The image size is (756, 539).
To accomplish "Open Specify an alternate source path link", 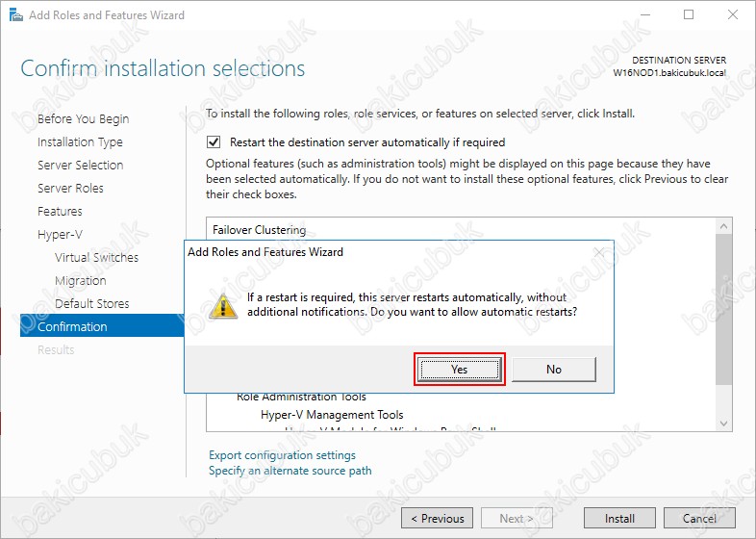I will 290,471.
